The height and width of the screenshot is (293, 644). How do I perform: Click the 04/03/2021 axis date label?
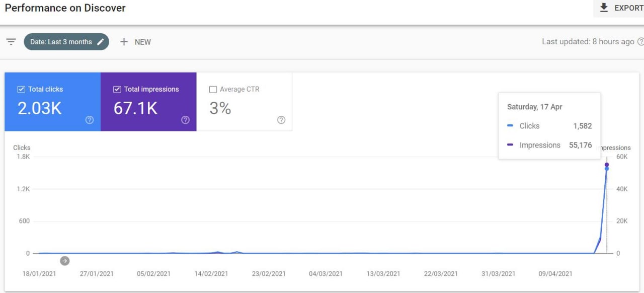click(x=326, y=274)
